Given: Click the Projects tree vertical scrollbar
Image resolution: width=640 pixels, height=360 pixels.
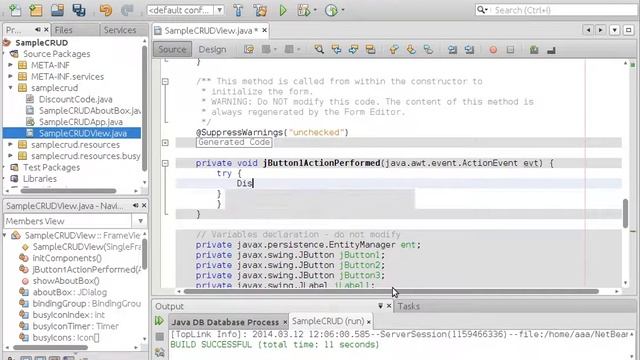Looking at the screenshot, I should click(144, 108).
